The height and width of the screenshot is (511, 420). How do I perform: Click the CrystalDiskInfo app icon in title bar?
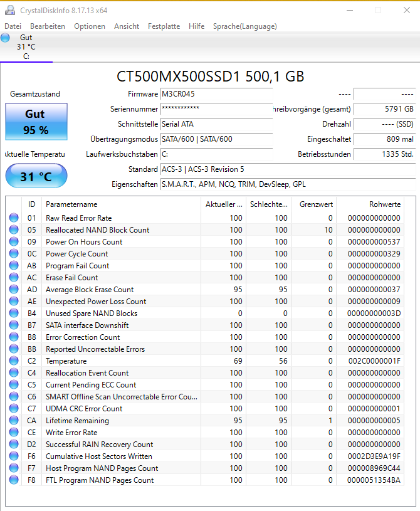coord(10,11)
